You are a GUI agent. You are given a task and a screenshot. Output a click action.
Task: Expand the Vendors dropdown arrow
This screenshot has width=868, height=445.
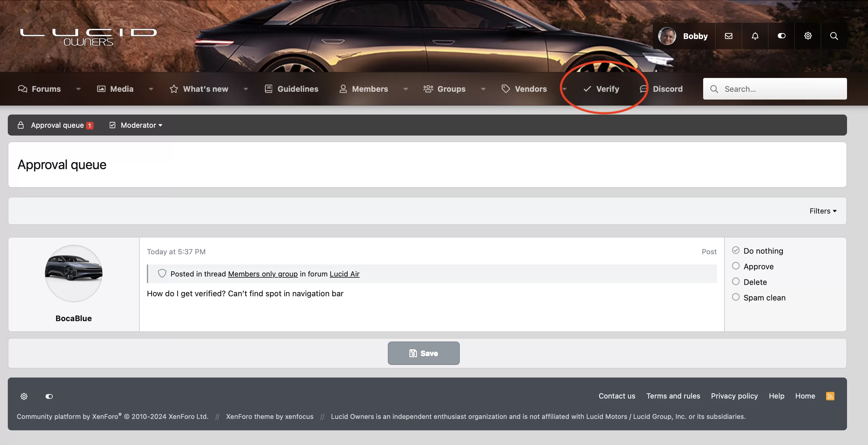564,89
